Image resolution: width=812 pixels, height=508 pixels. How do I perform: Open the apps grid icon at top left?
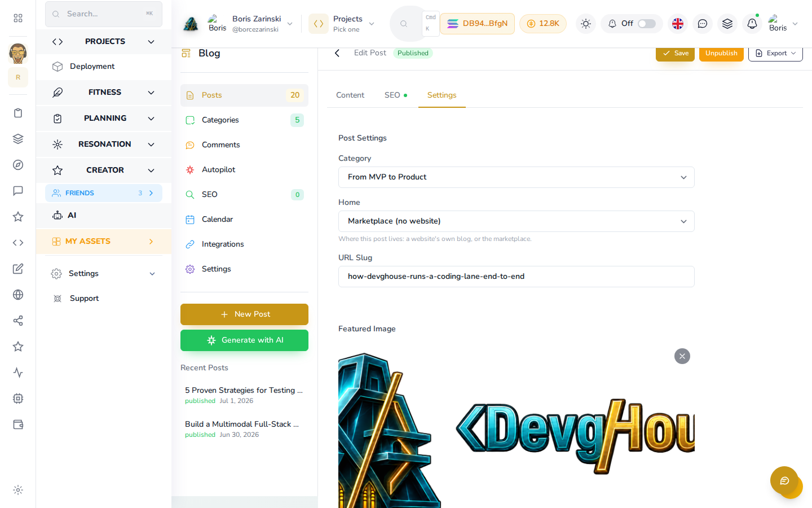point(18,18)
